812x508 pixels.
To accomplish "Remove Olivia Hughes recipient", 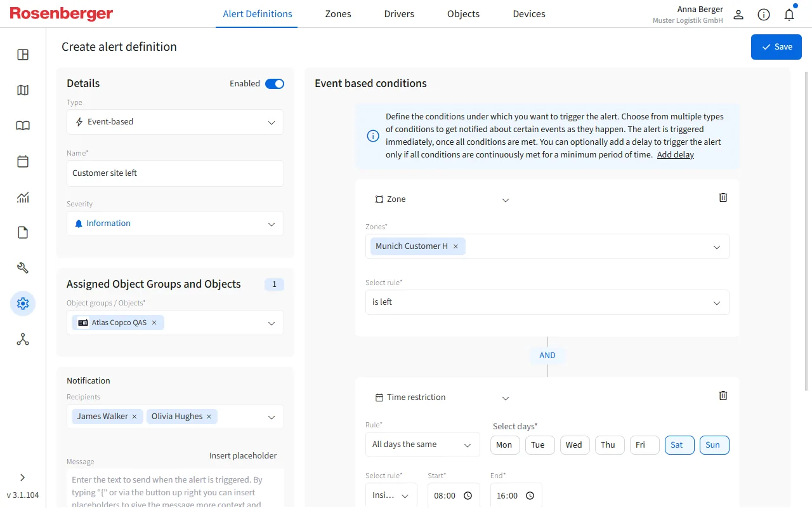I will point(208,417).
